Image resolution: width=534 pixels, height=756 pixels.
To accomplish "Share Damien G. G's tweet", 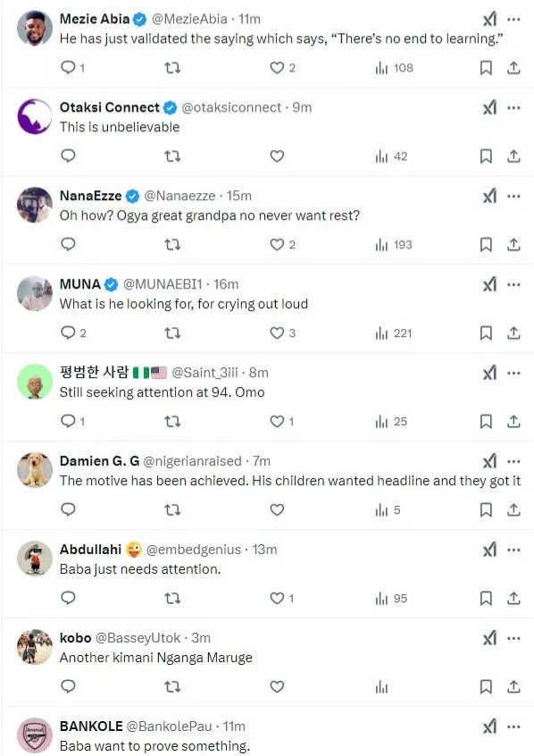I will pyautogui.click(x=513, y=509).
